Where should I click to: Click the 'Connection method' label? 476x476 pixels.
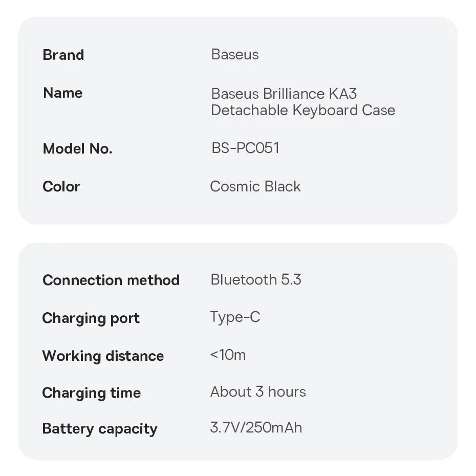(x=111, y=280)
